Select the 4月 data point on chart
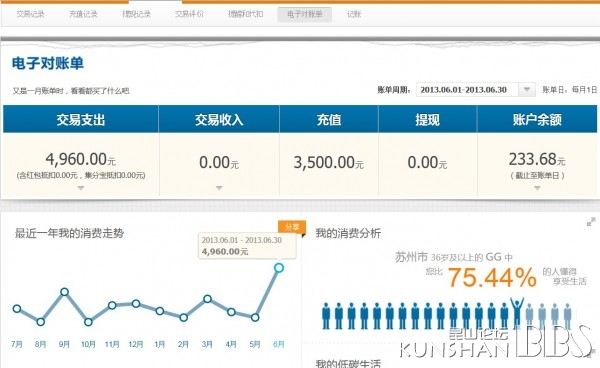 click(x=231, y=312)
